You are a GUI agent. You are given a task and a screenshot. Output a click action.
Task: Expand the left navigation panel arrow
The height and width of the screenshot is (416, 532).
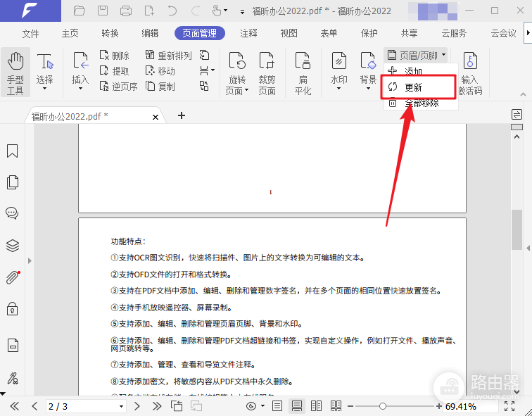pos(30,260)
